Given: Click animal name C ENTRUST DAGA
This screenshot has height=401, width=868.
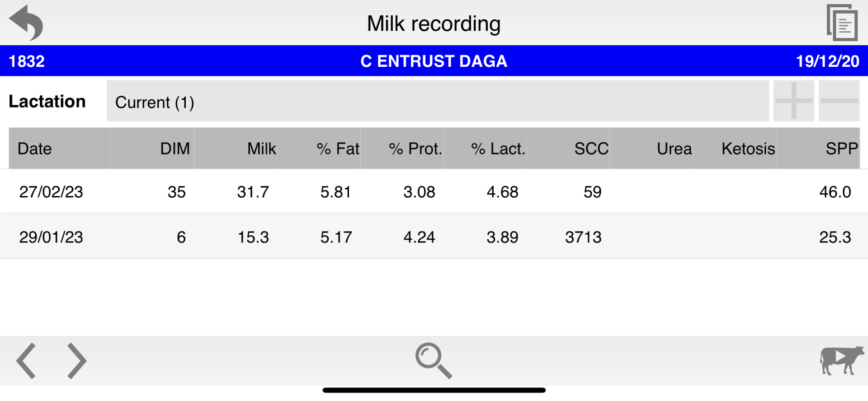Looking at the screenshot, I should [433, 61].
